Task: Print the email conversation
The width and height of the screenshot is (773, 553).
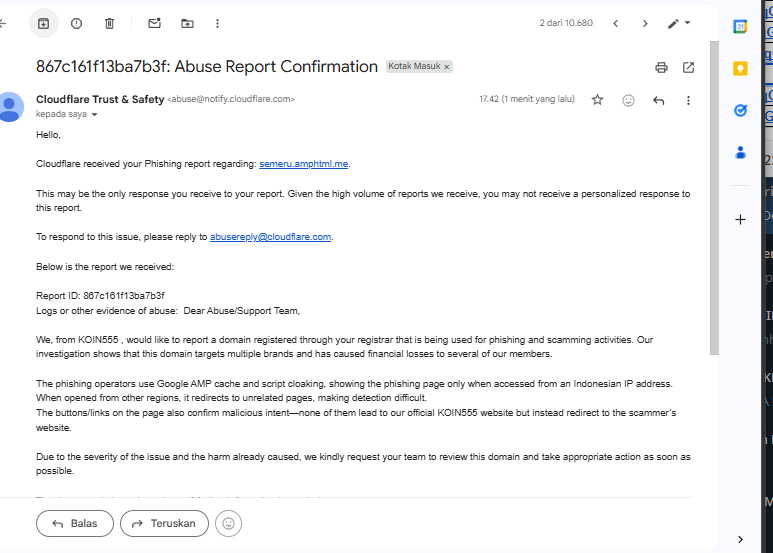Action: point(661,67)
